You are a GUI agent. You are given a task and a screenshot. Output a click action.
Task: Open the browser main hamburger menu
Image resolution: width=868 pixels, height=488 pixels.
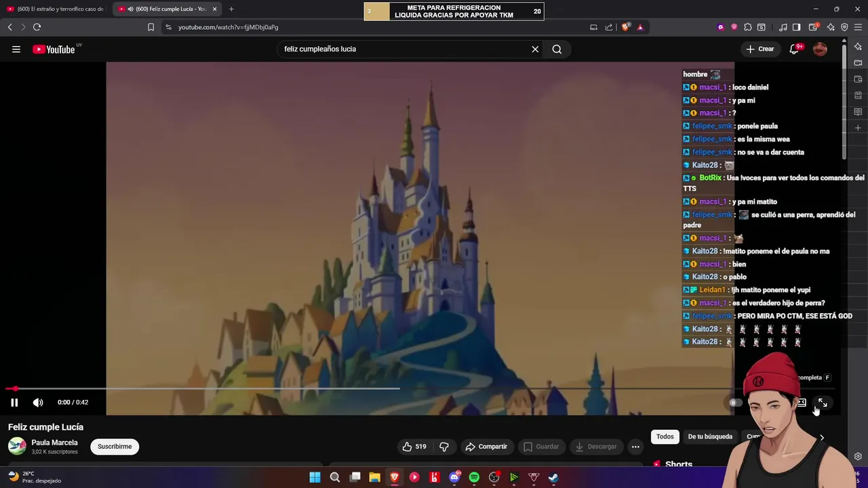[858, 27]
